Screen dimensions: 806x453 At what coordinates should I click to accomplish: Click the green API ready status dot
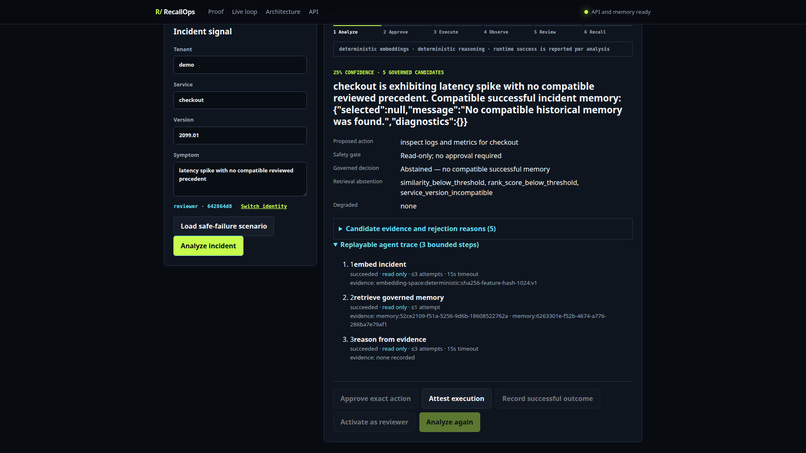pos(586,12)
